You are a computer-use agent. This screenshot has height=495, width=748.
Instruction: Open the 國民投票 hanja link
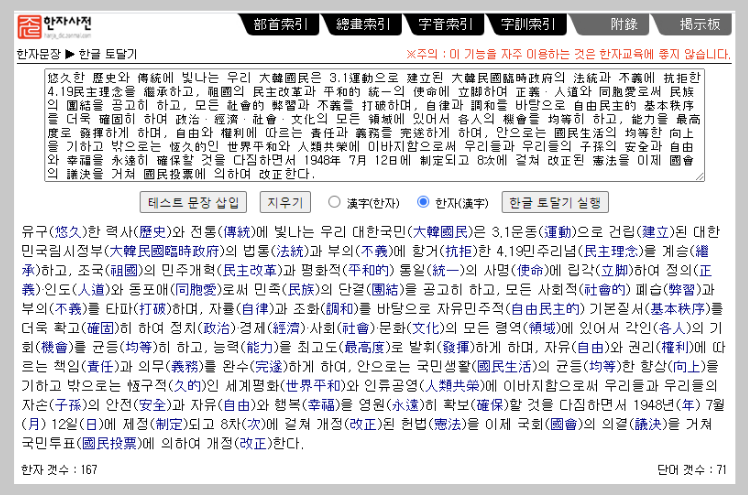click(x=109, y=443)
